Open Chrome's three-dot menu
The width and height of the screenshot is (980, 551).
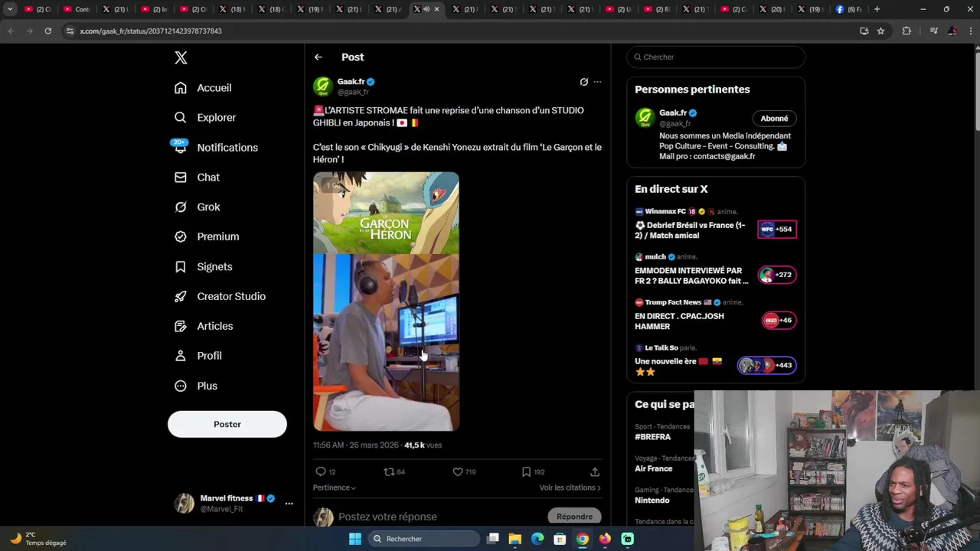(x=970, y=31)
